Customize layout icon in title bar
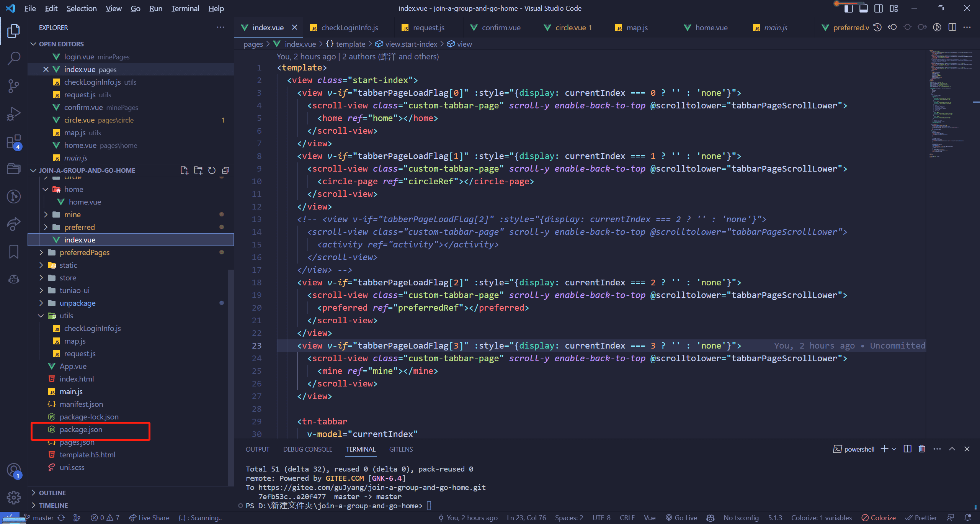Viewport: 980px width, 524px height. (893, 8)
